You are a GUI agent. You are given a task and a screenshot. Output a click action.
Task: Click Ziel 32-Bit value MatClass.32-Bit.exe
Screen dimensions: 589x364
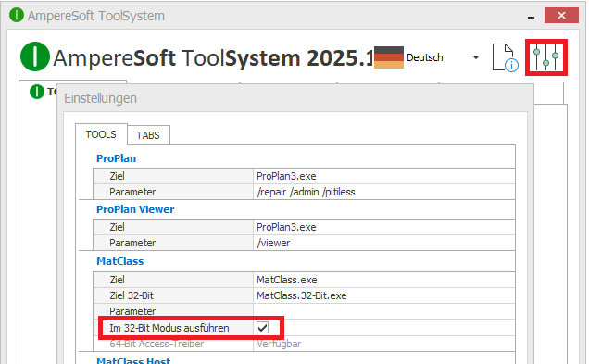tap(383, 295)
